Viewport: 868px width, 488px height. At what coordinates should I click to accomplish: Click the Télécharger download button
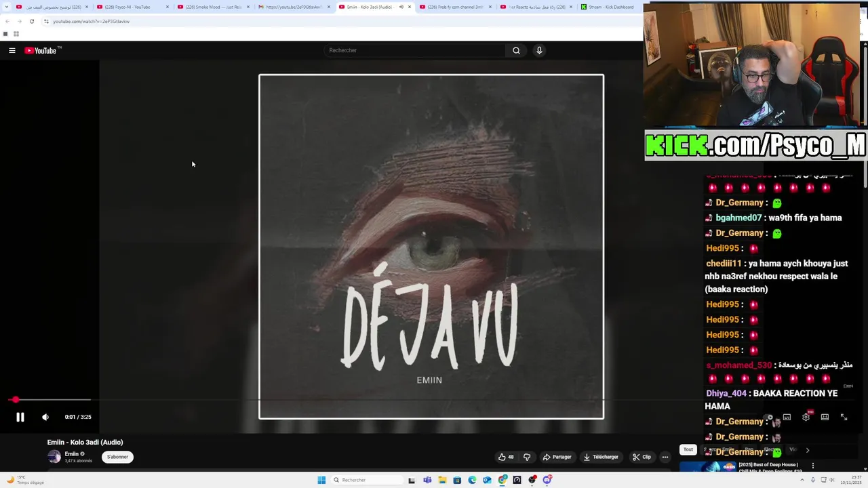pyautogui.click(x=601, y=457)
